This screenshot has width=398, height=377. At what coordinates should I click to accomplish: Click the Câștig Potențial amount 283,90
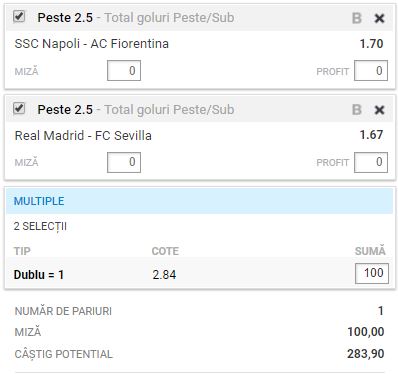click(366, 354)
